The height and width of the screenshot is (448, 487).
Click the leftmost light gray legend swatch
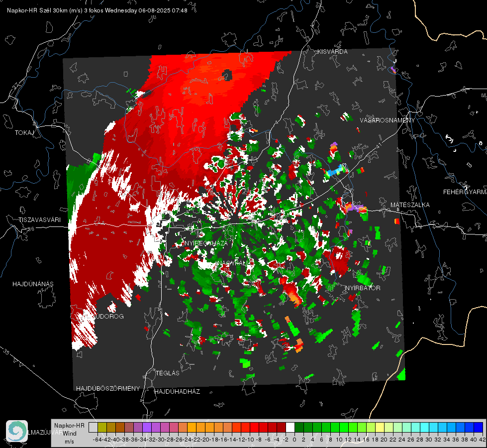pyautogui.click(x=93, y=427)
